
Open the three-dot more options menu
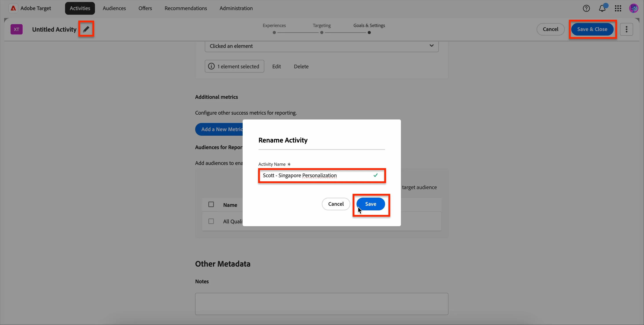coord(626,29)
